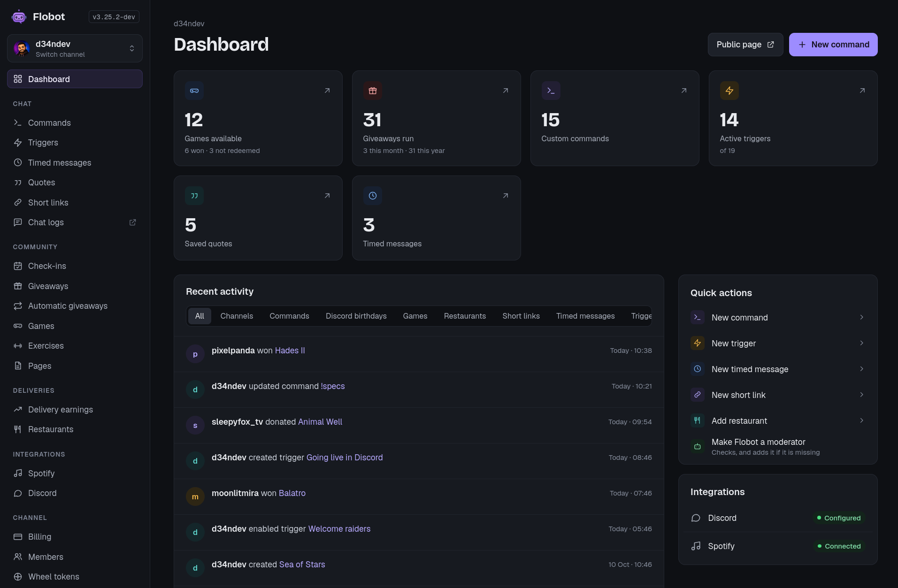Click Chat logs external link icon
This screenshot has height=588, width=898.
click(x=133, y=222)
